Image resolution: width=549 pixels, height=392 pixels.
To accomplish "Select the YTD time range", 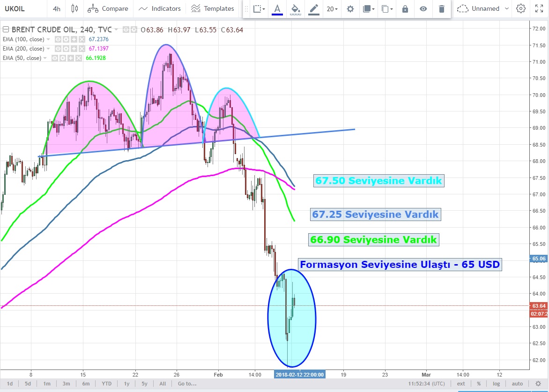I will pyautogui.click(x=107, y=384).
